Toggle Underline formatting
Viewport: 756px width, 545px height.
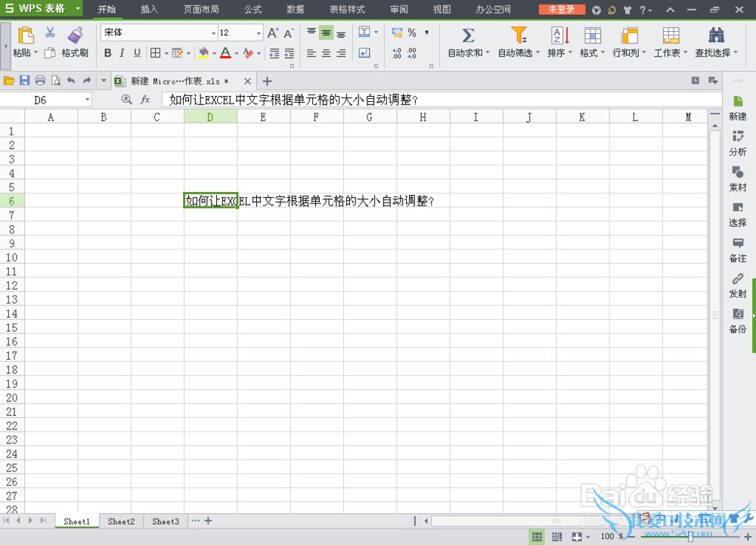tap(137, 53)
